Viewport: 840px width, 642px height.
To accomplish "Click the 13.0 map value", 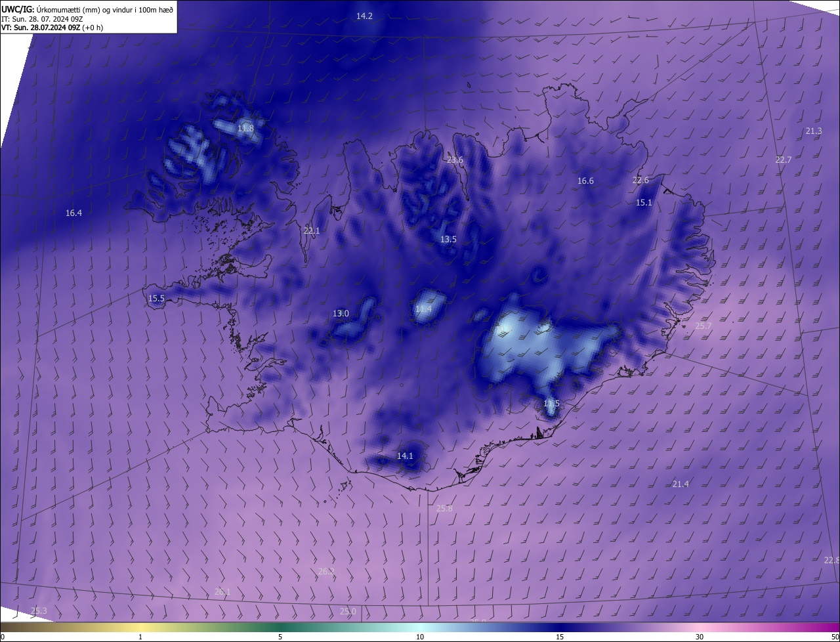I will click(341, 313).
